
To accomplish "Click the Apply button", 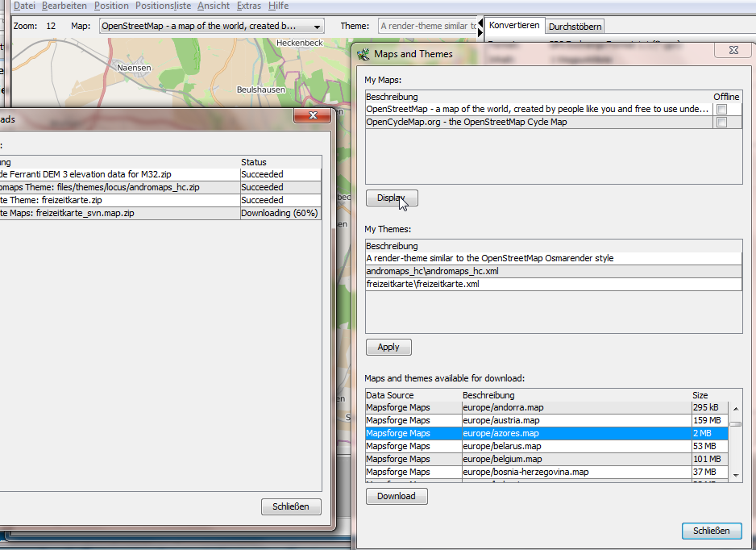I will pyautogui.click(x=388, y=347).
